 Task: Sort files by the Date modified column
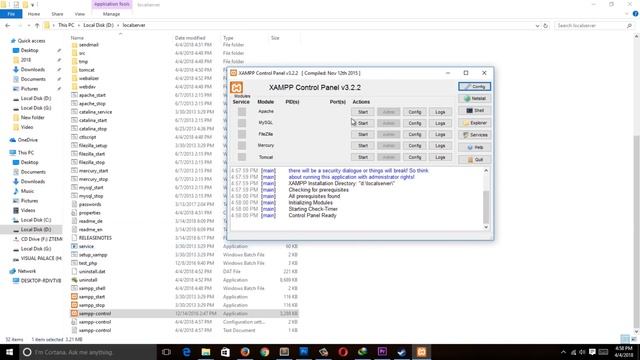pyautogui.click(x=190, y=38)
